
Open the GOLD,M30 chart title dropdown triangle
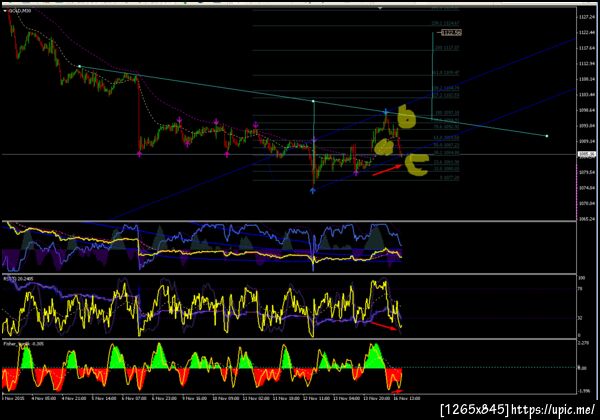tap(5, 11)
